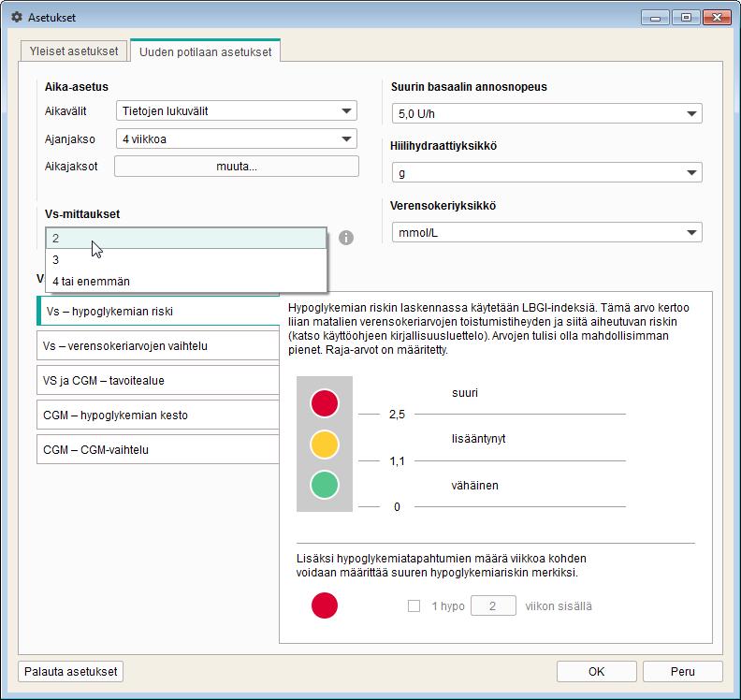Minimize the Asetukset window

[655, 18]
